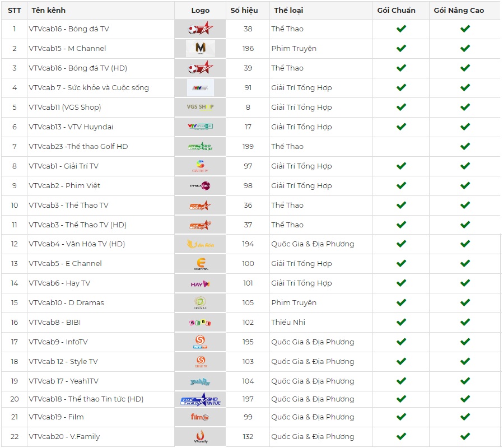503x448 pixels.
Task: Click the V.Family channel logo
Action: [x=201, y=436]
